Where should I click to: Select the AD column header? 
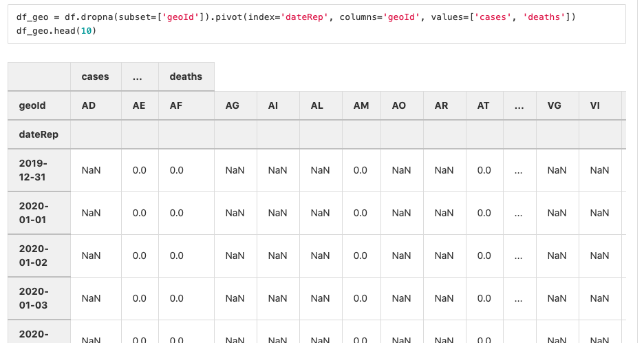tap(96, 105)
